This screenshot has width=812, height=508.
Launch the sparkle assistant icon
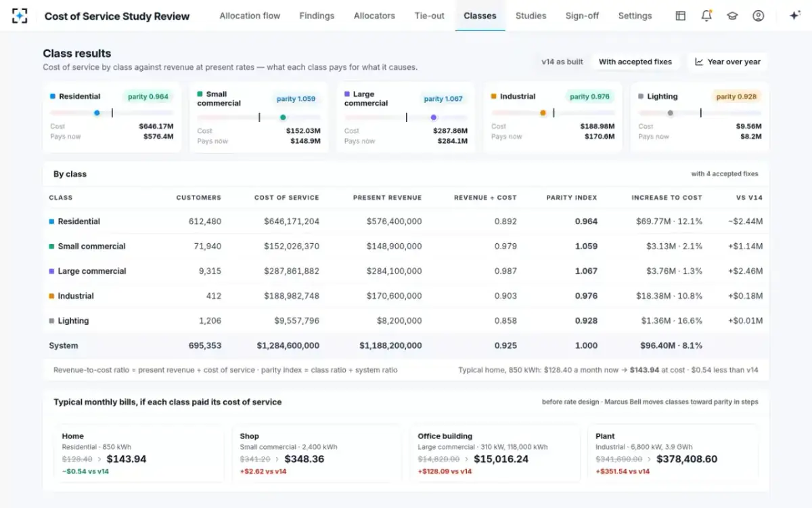point(795,16)
